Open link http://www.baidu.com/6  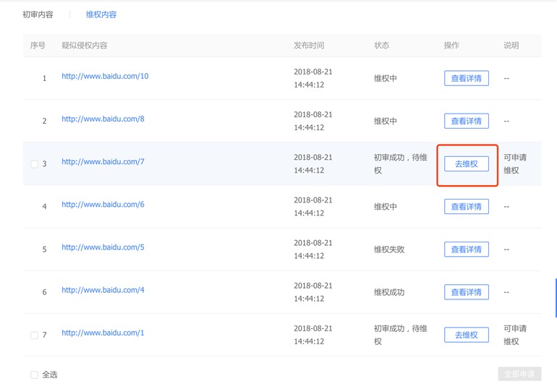[x=103, y=204]
